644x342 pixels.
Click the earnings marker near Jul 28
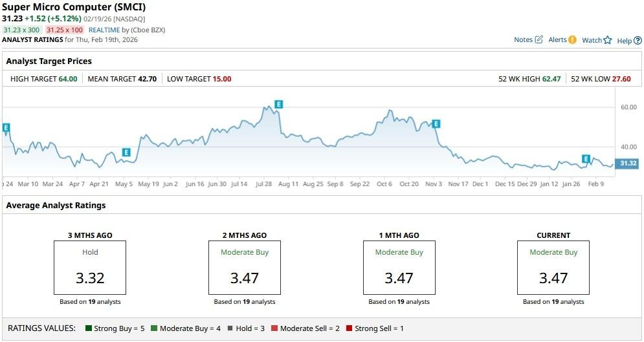pos(279,104)
